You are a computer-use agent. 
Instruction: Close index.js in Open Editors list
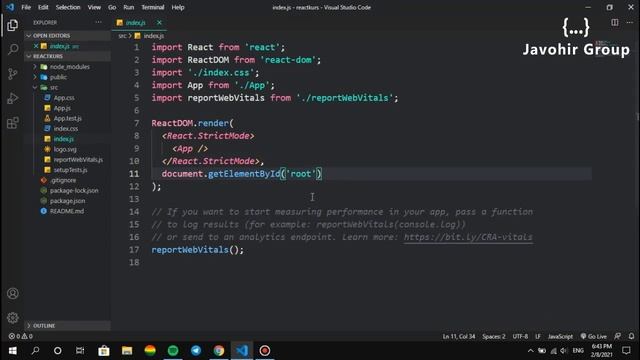tap(36, 46)
